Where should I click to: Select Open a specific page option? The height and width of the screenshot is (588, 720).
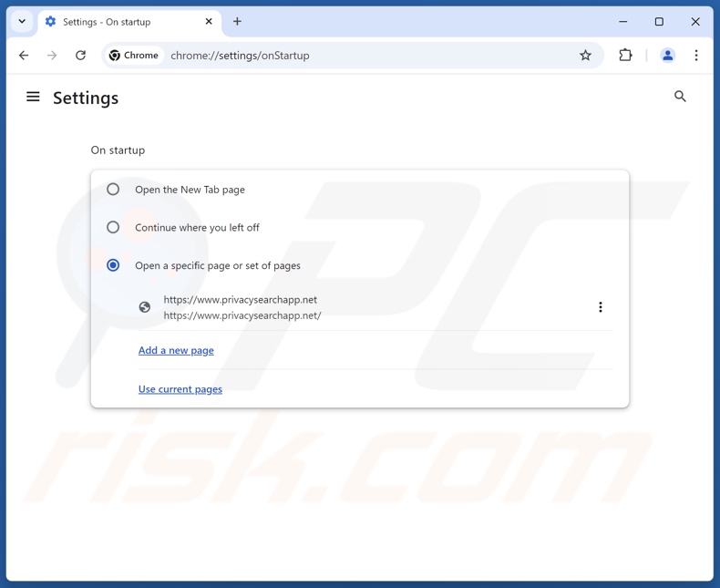click(x=113, y=265)
